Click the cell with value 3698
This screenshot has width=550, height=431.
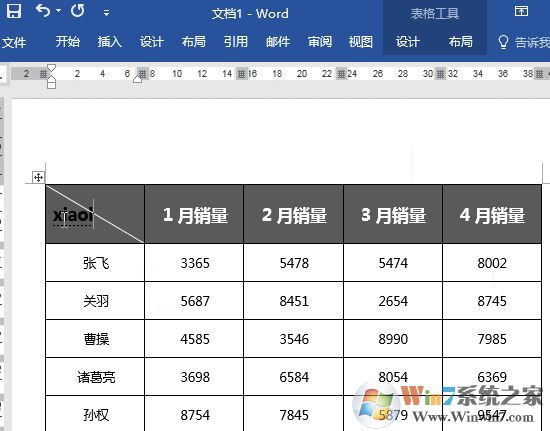point(194,377)
